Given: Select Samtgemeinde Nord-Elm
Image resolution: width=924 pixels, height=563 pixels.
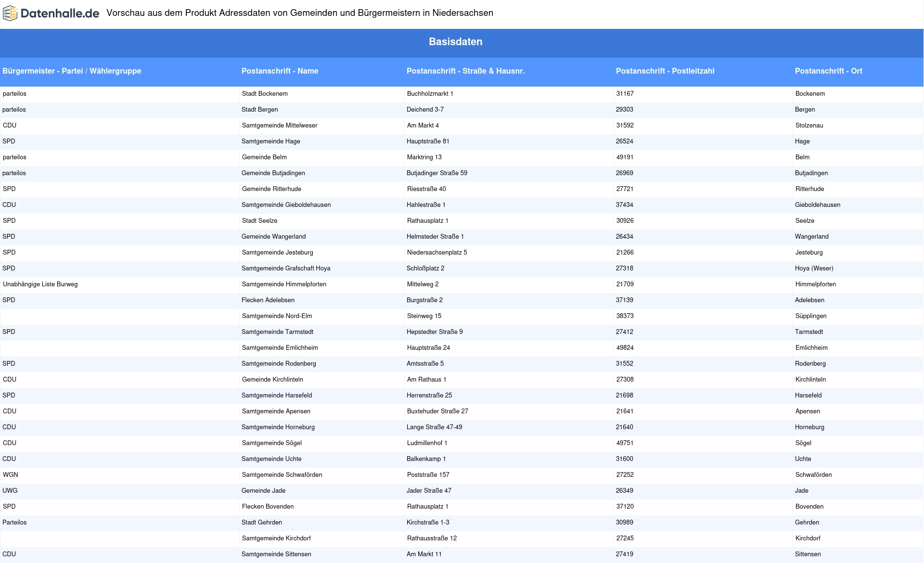Looking at the screenshot, I should (277, 316).
